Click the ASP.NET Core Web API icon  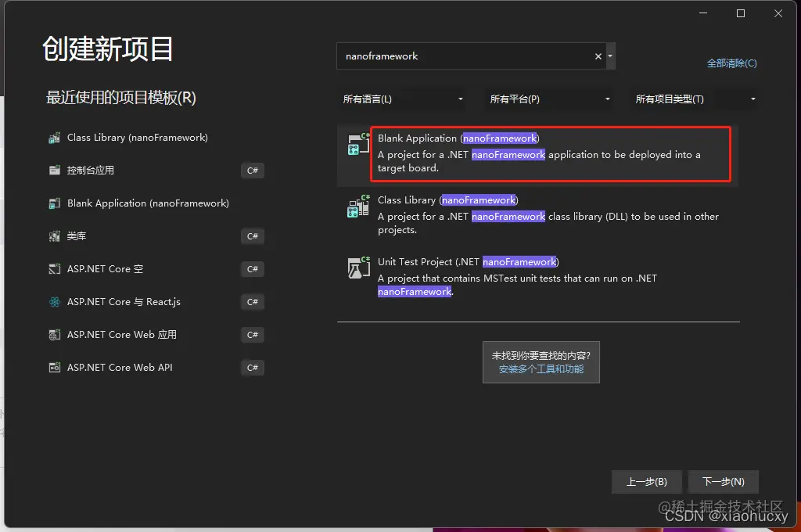click(x=54, y=368)
